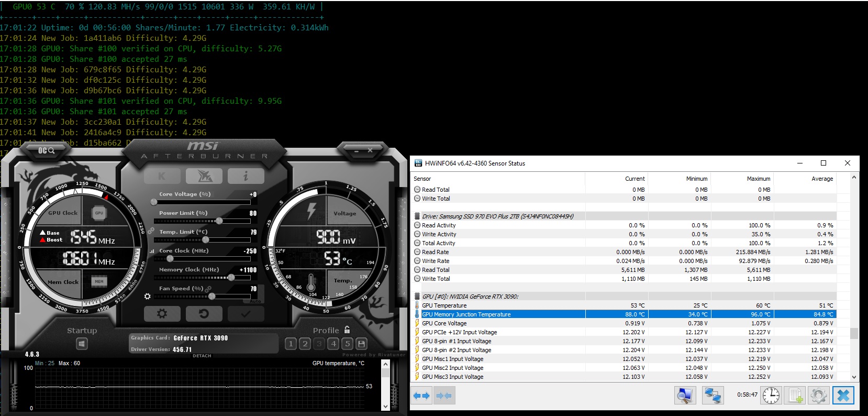Expand HWiNFO sensor columns (blue outward arrows)
The width and height of the screenshot is (868, 416).
point(421,396)
